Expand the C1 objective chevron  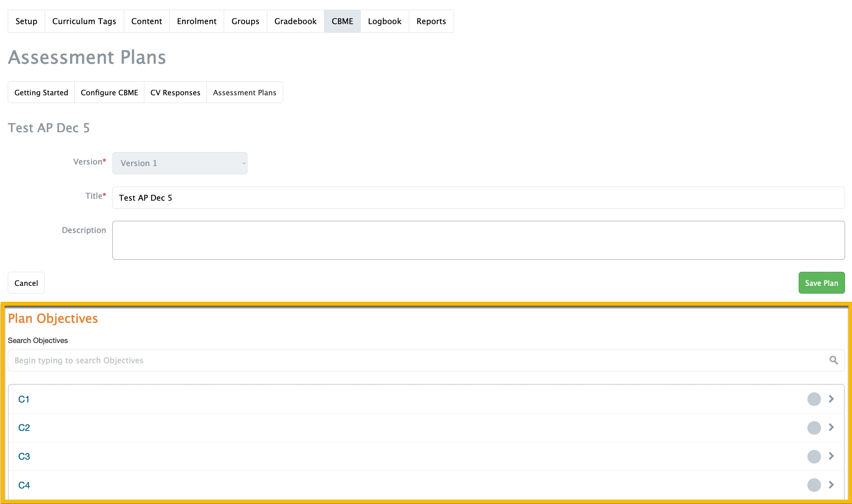[x=831, y=399]
